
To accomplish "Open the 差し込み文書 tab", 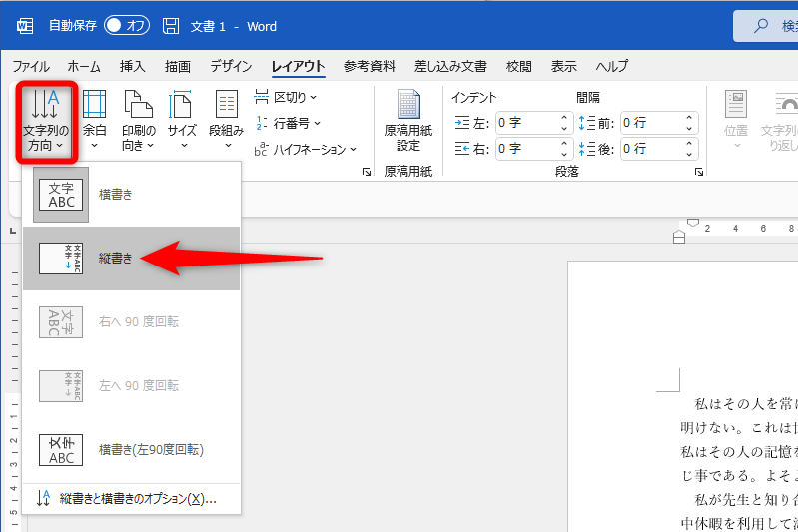I will (x=450, y=66).
